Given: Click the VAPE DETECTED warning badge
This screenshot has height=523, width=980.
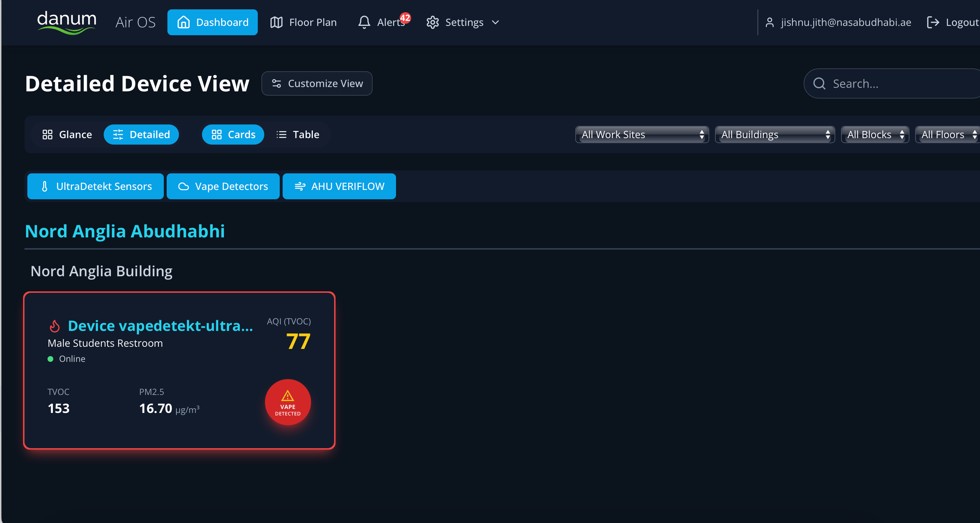Looking at the screenshot, I should [288, 402].
